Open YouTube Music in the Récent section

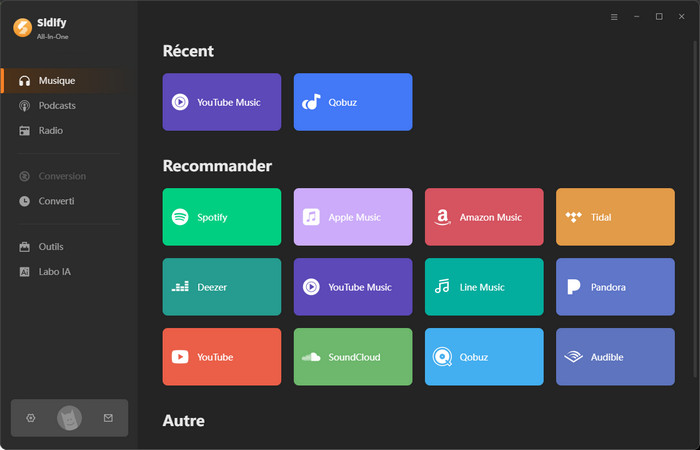pyautogui.click(x=221, y=102)
